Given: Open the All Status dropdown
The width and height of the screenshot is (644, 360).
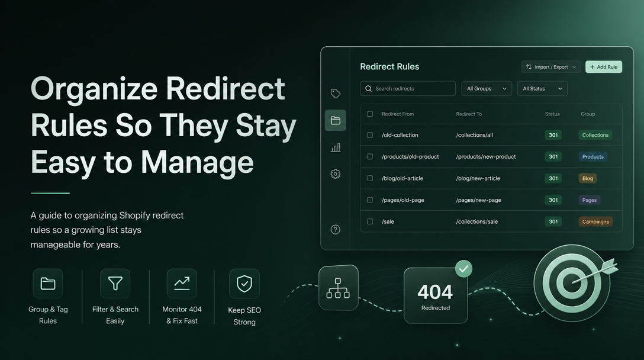Looking at the screenshot, I should pyautogui.click(x=543, y=88).
